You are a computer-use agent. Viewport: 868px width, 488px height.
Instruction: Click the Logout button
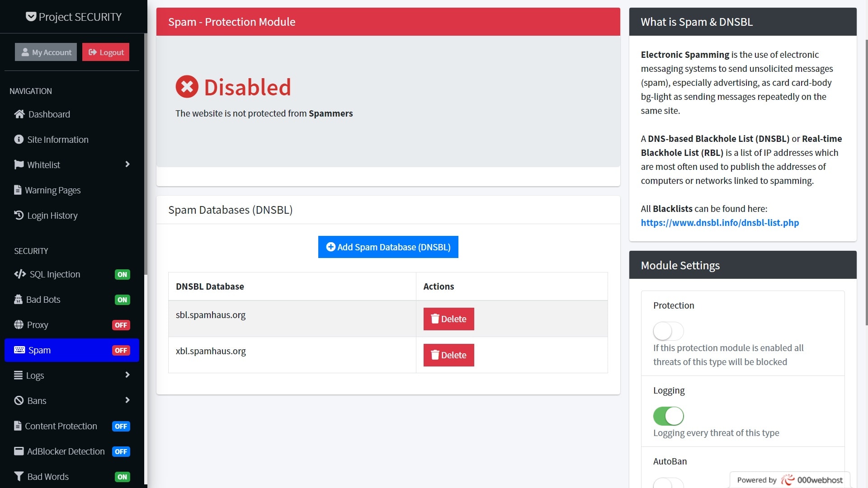(105, 52)
